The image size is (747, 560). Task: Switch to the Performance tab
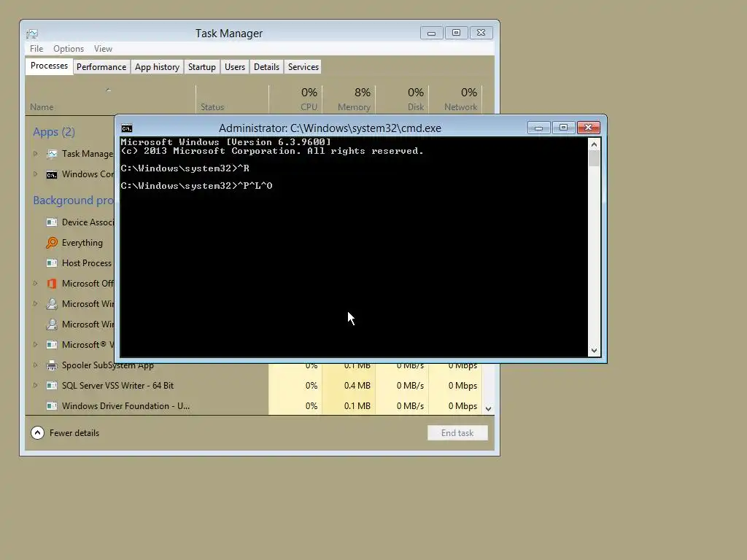[x=101, y=67]
